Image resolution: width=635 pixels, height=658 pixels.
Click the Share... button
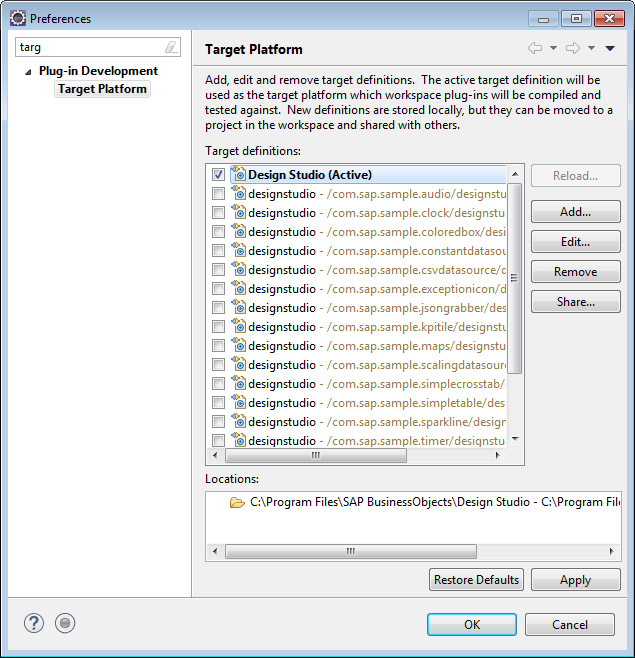[x=575, y=302]
